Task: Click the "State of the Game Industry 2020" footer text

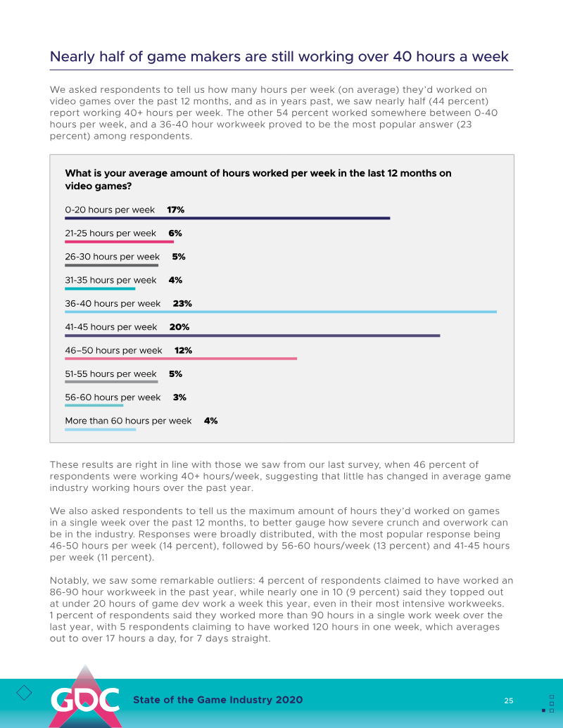Action: tap(218, 700)
